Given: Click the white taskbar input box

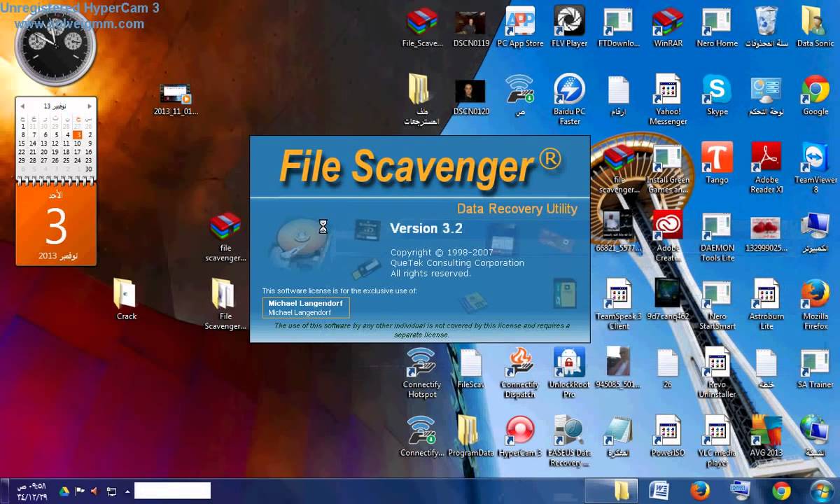Looking at the screenshot, I should click(x=172, y=491).
